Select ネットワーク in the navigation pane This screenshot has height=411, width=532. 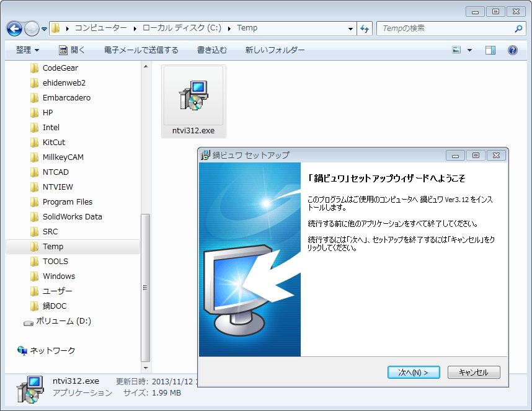pyautogui.click(x=52, y=350)
